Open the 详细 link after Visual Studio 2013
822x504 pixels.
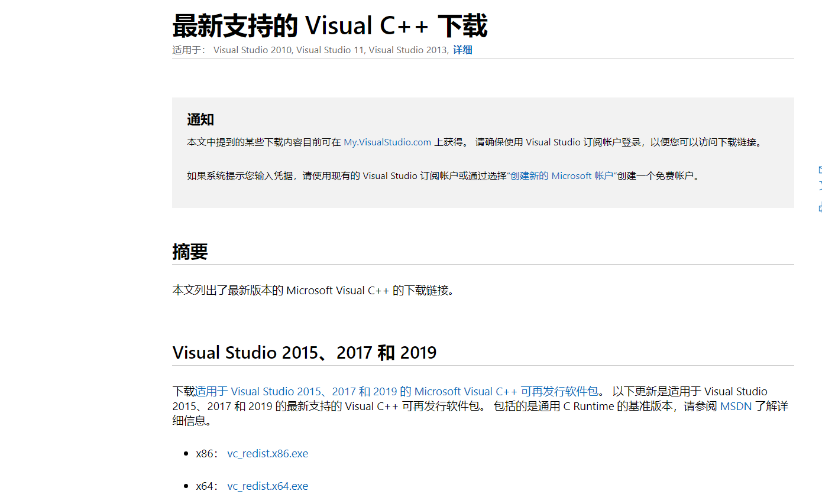point(462,50)
